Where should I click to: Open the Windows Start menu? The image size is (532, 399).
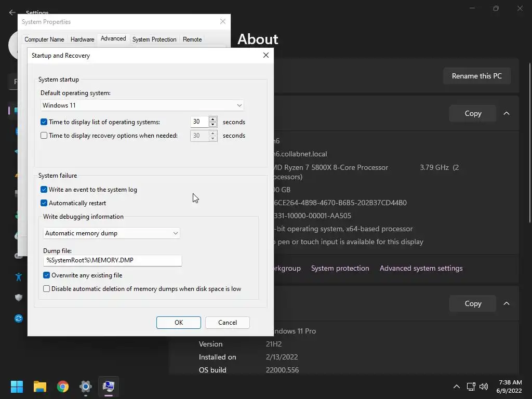point(17,387)
